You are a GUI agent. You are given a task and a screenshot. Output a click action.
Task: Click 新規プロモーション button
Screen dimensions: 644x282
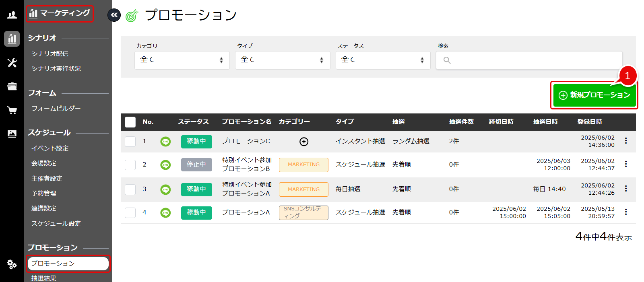(x=594, y=95)
